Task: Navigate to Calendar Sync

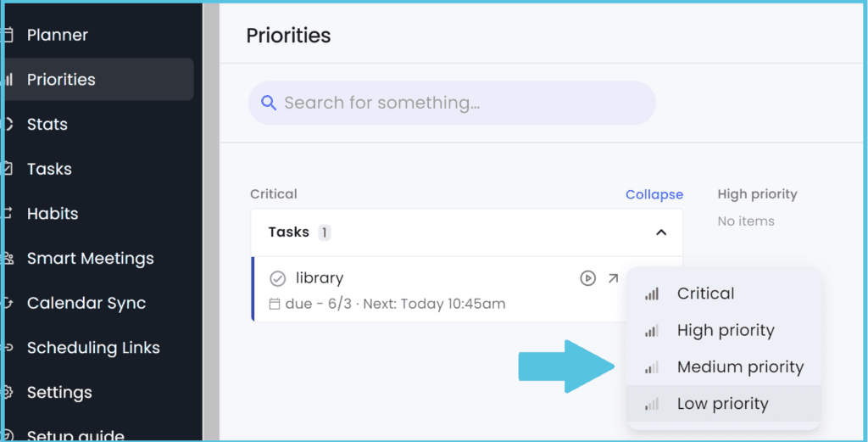Action: point(86,303)
